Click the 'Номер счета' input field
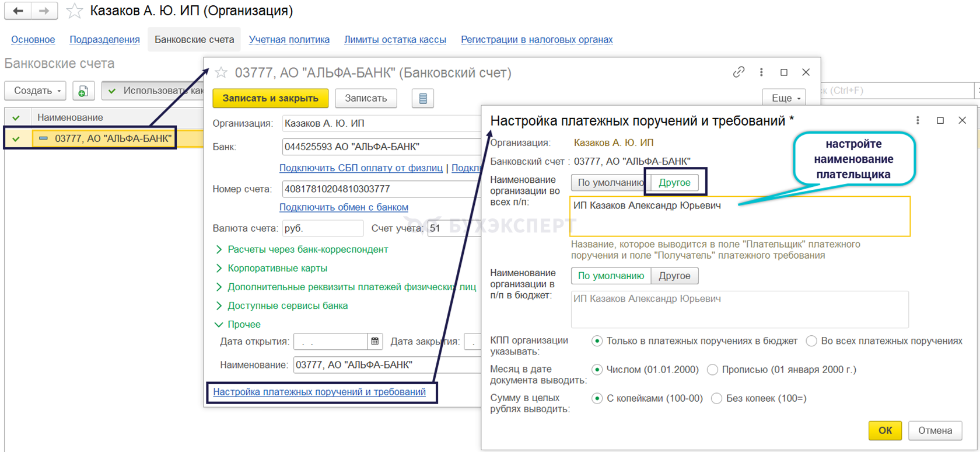 [x=379, y=189]
